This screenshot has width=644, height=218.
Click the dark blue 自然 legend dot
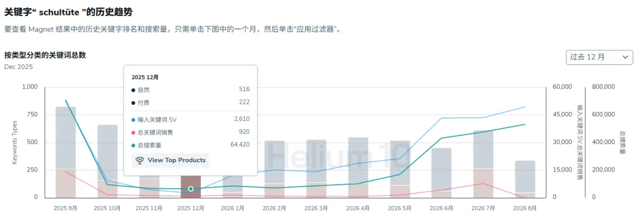[134, 90]
